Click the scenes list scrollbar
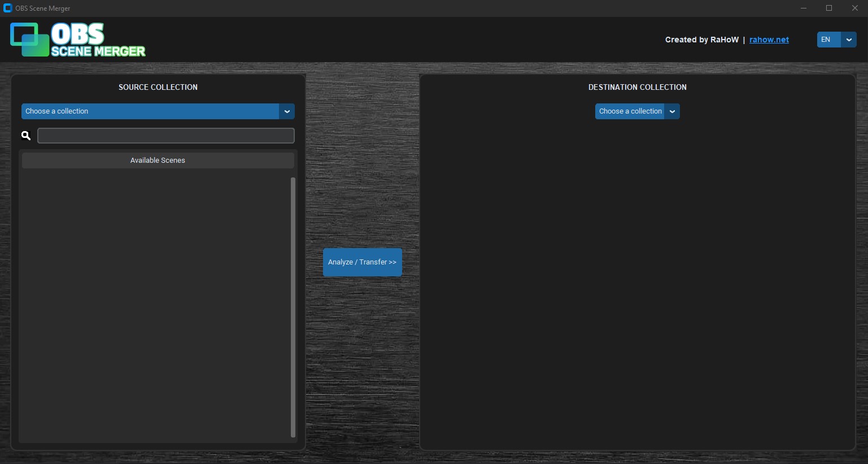The width and height of the screenshot is (868, 464). 293,305
